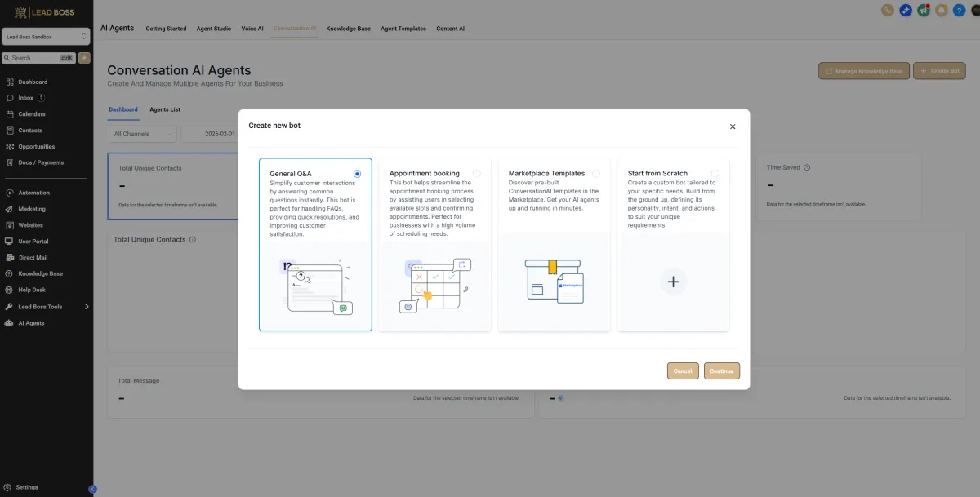Open the notifications bell icon
Image resolution: width=980 pixels, height=497 pixels.
[942, 10]
